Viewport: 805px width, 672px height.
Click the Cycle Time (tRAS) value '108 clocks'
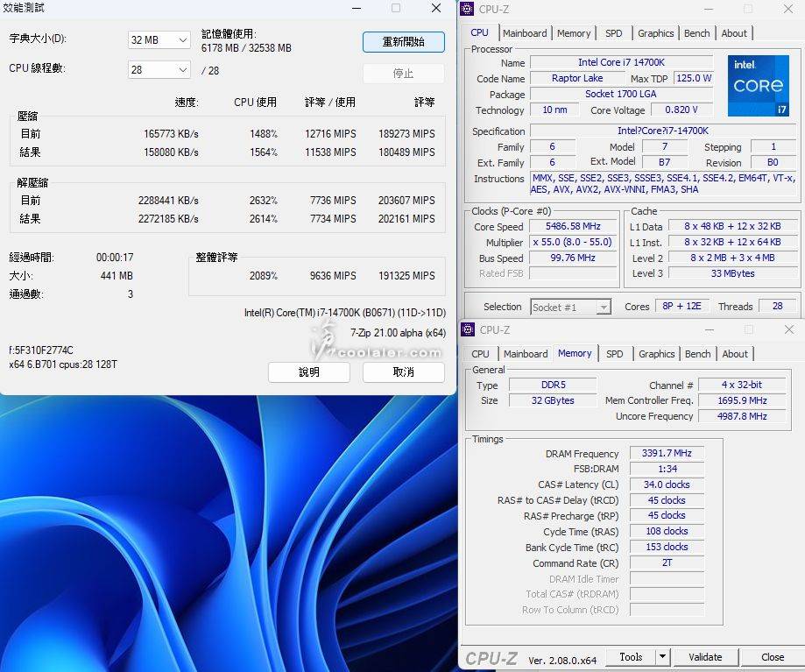pos(667,531)
